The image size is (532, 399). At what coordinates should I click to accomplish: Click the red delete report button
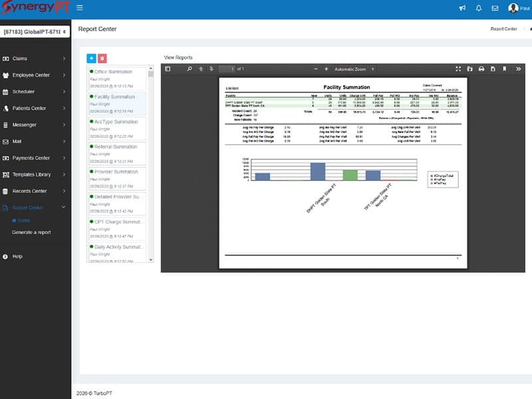tap(102, 59)
